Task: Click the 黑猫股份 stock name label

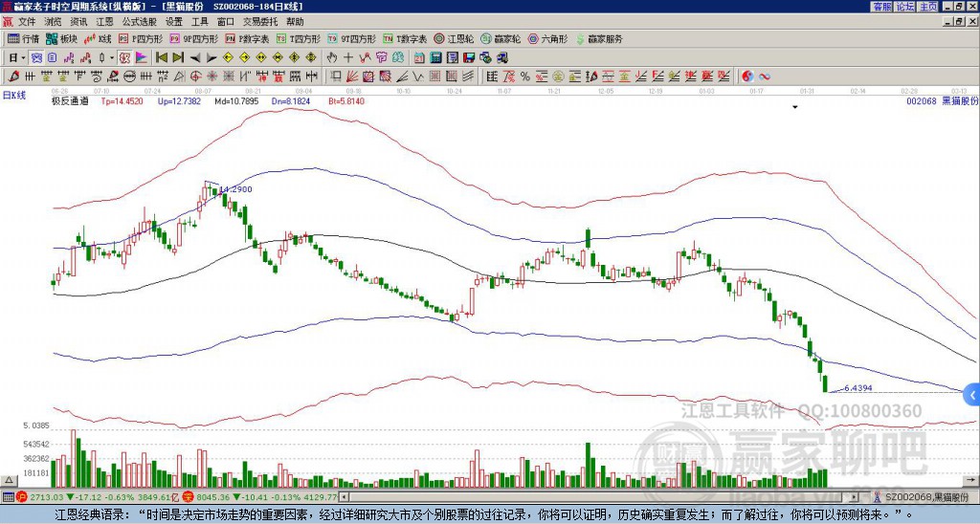Action: pyautogui.click(x=960, y=99)
